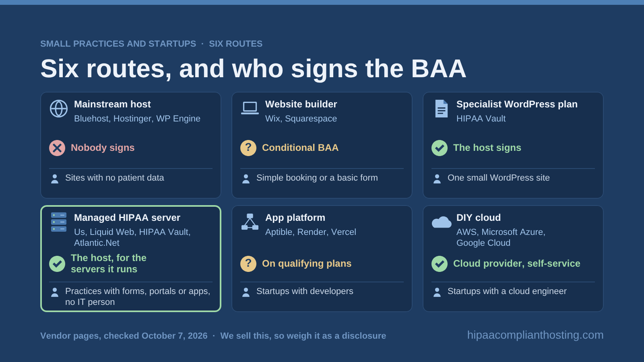Click the Cloud provider, self-service label
The height and width of the screenshot is (362, 644).
517,263
